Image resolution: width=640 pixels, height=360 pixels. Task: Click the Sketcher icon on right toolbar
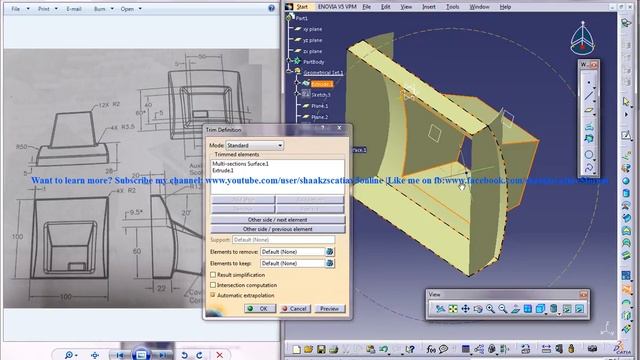(x=626, y=135)
